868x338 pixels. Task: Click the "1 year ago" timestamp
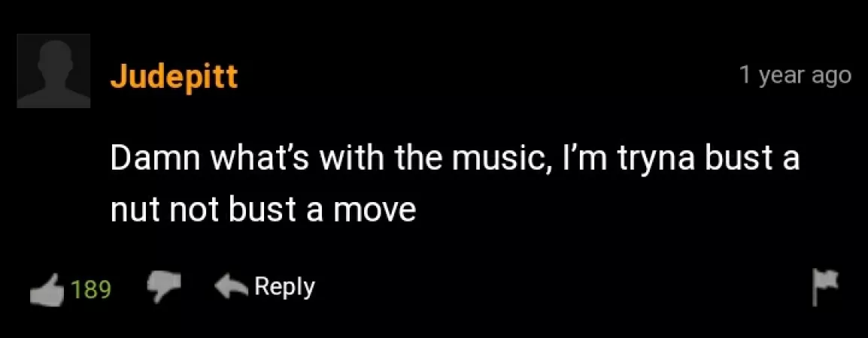[795, 75]
